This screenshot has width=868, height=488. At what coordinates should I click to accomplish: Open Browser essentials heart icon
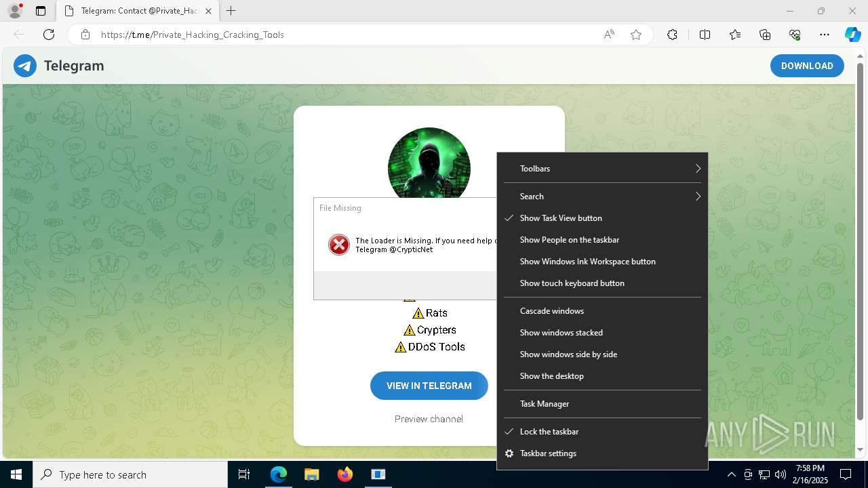[795, 35]
